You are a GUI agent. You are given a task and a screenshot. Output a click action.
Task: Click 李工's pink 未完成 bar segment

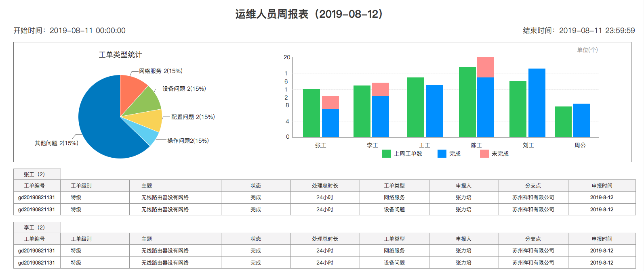pos(381,89)
